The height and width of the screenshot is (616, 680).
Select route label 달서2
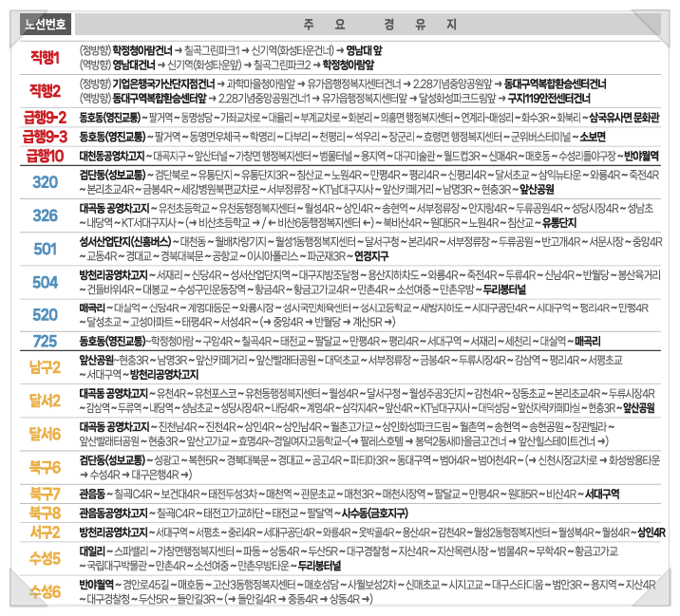click(45, 401)
